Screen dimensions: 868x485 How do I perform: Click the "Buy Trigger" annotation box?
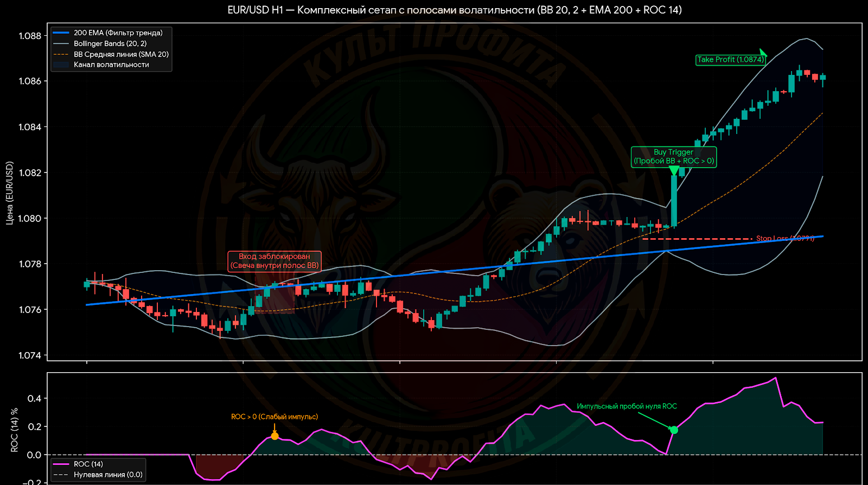click(x=674, y=157)
